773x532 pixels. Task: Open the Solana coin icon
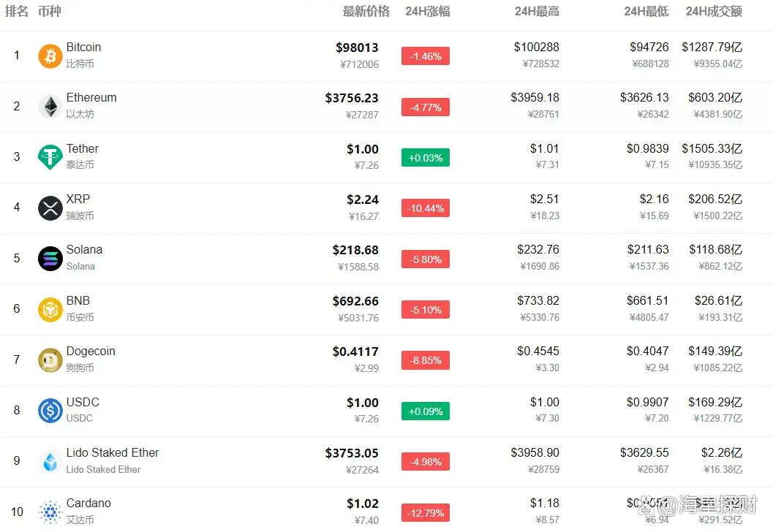[50, 259]
